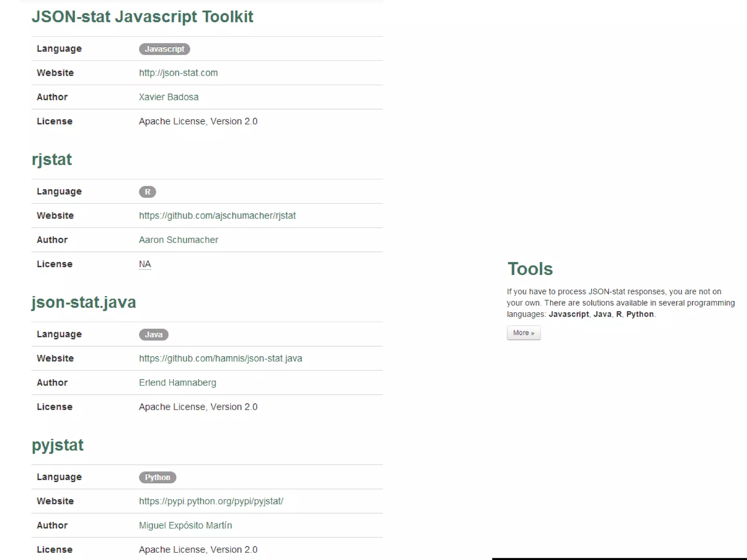Open author Erlend Hamnaberg's link

[x=177, y=383]
